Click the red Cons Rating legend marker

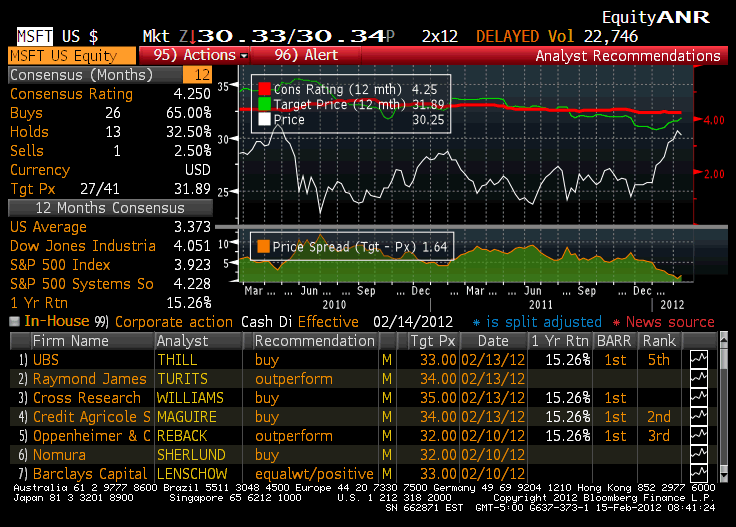tap(264, 89)
